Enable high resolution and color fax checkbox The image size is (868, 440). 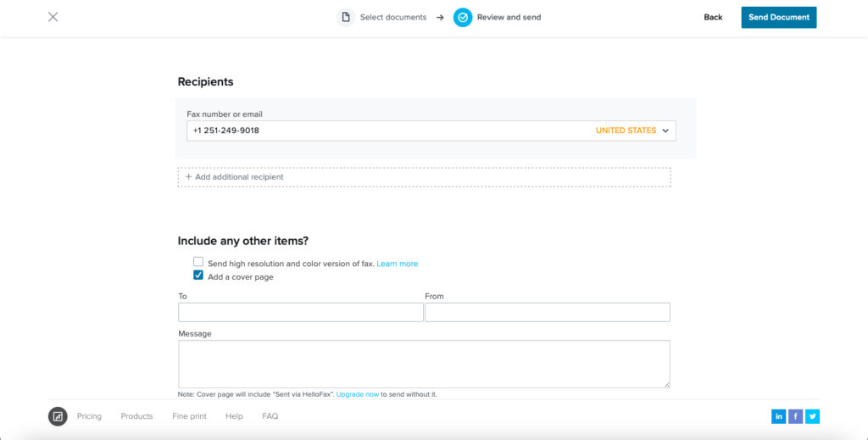click(x=198, y=262)
